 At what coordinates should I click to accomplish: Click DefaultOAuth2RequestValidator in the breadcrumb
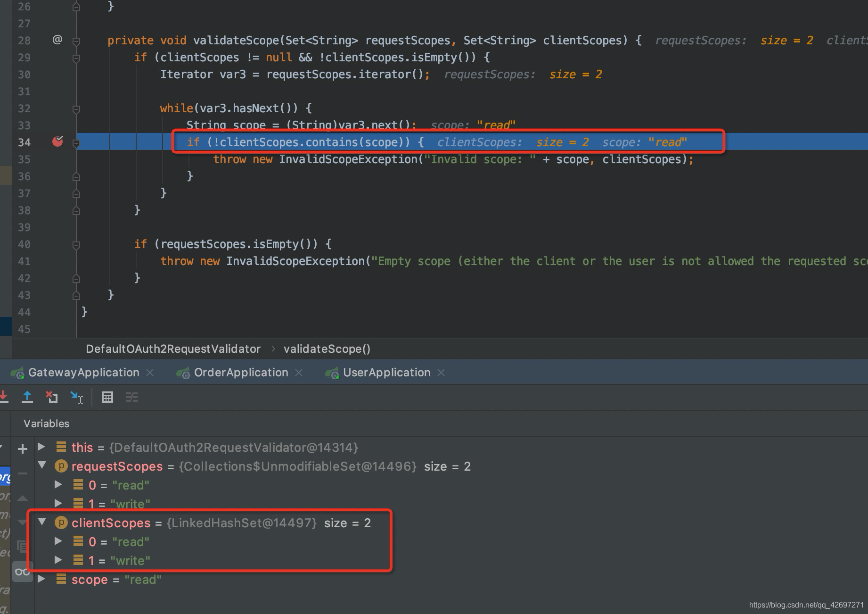[173, 349]
